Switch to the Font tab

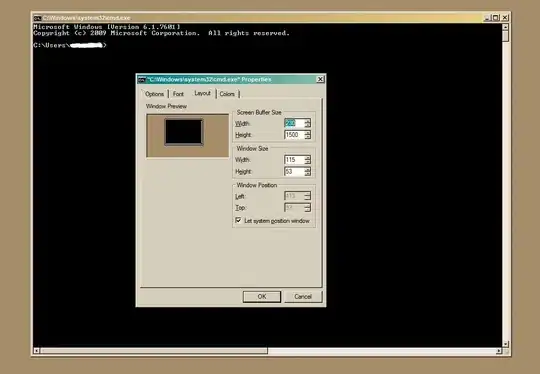[178, 94]
